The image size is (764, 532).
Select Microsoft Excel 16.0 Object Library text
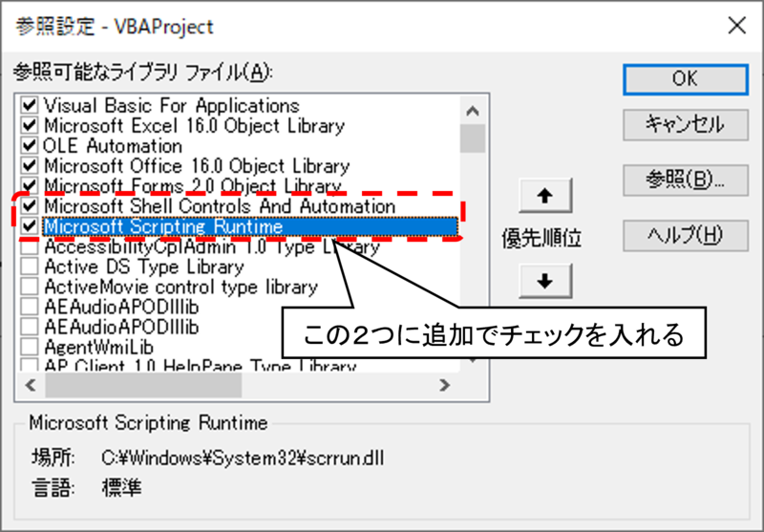coord(195,126)
